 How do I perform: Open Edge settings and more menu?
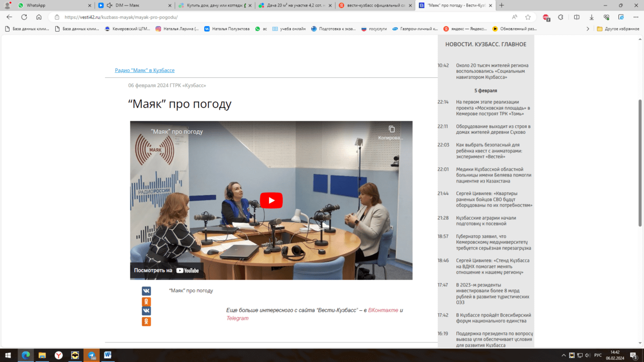pos(635,17)
